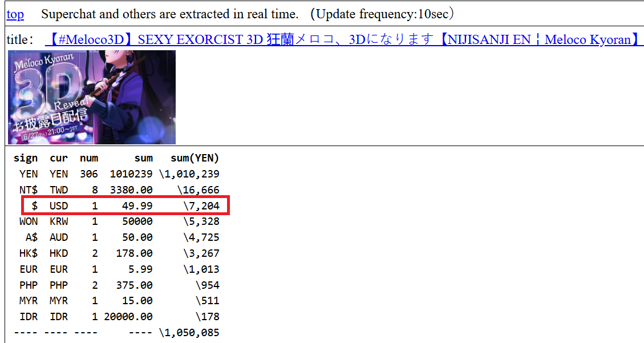Select the HKD sum 178.00

coord(134,253)
